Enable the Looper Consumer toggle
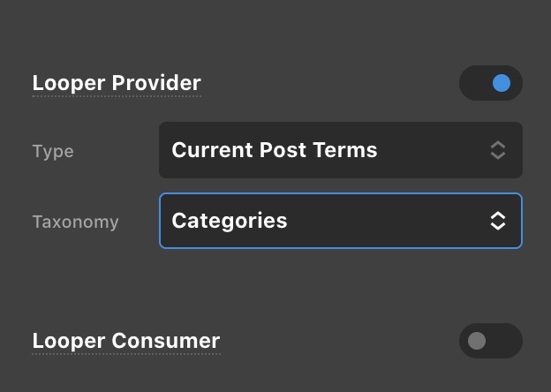Screen dimensions: 551x392 click(491, 341)
